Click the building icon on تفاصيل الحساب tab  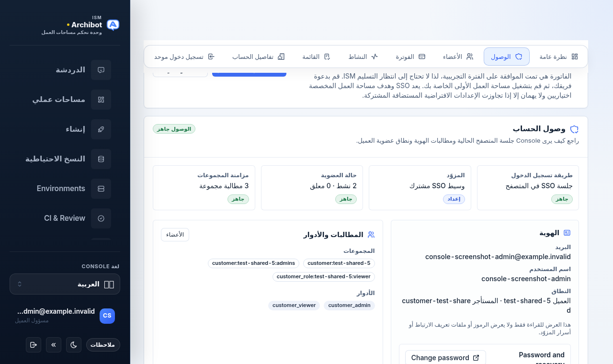[x=281, y=57]
